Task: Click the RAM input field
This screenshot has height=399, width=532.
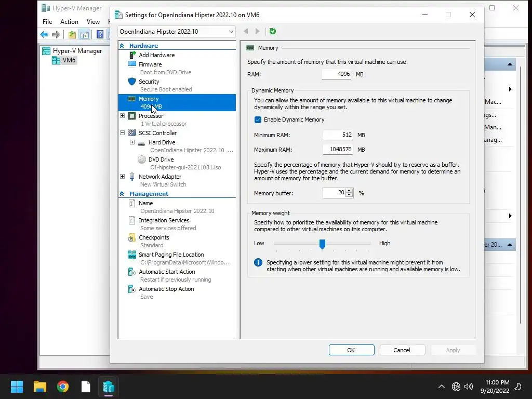Action: (336, 74)
